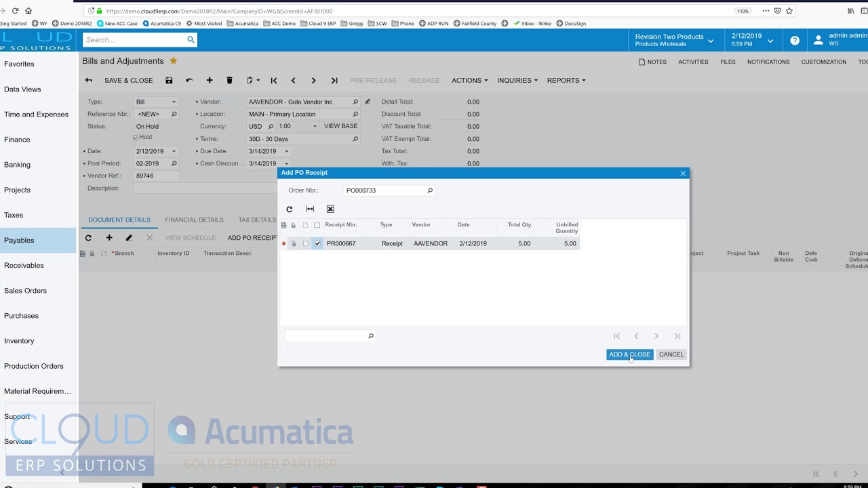Open the Type dropdown showing Bill
The height and width of the screenshot is (488, 868).
[x=174, y=102]
